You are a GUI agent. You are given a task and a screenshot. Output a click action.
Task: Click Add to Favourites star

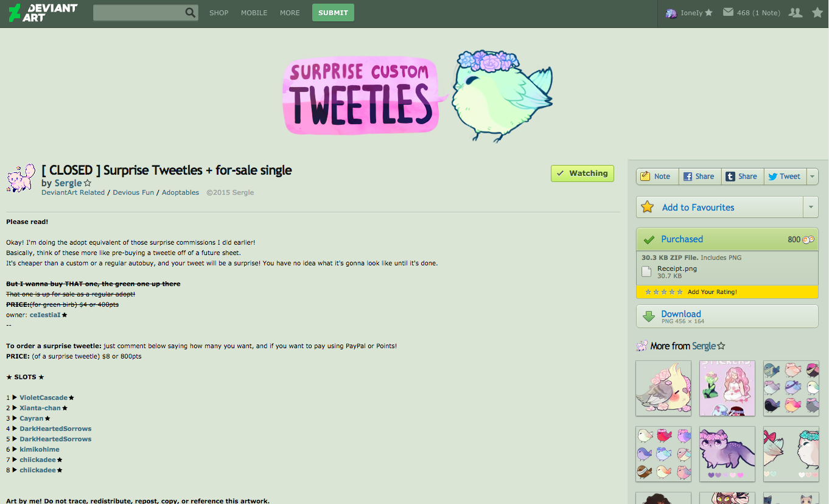(x=648, y=207)
